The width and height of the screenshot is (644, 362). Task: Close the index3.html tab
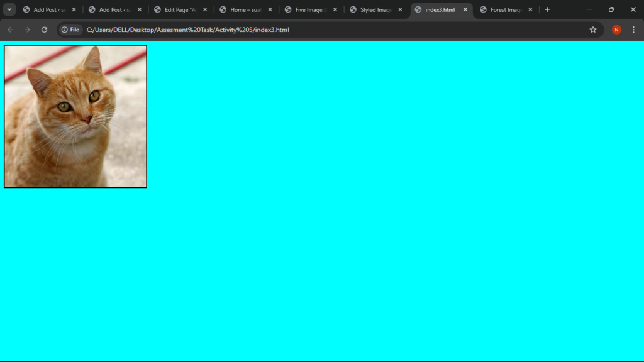click(x=465, y=9)
